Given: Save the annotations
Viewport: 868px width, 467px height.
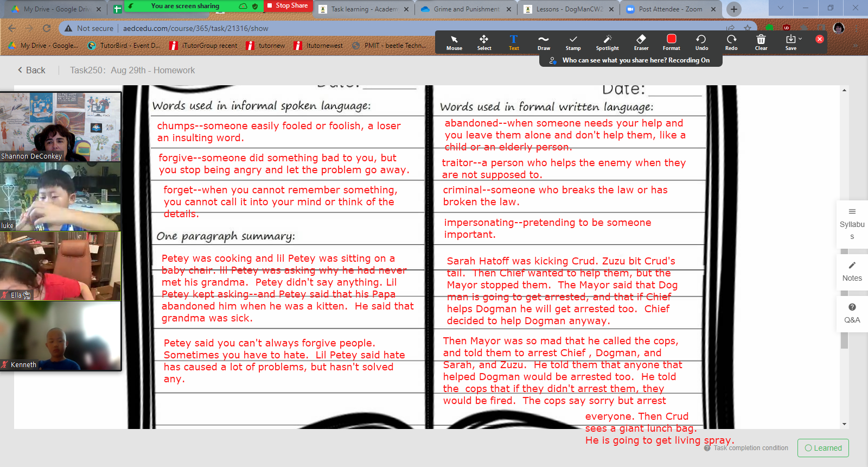Looking at the screenshot, I should pos(790,42).
